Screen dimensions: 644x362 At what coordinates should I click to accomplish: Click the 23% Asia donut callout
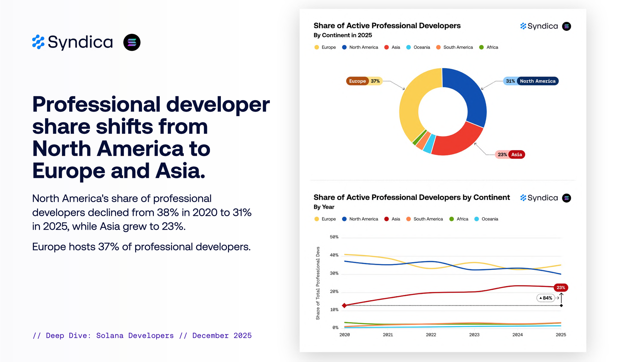[510, 155]
